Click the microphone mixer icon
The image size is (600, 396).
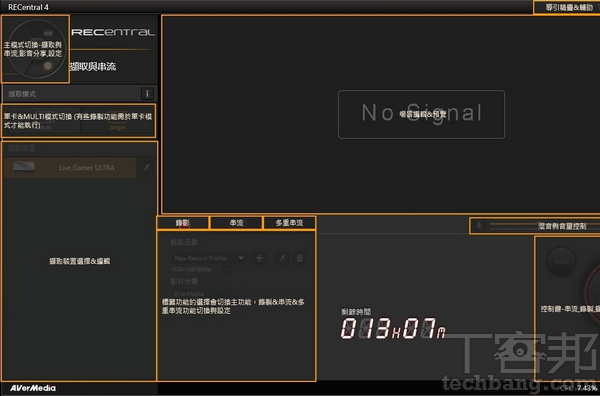479,226
